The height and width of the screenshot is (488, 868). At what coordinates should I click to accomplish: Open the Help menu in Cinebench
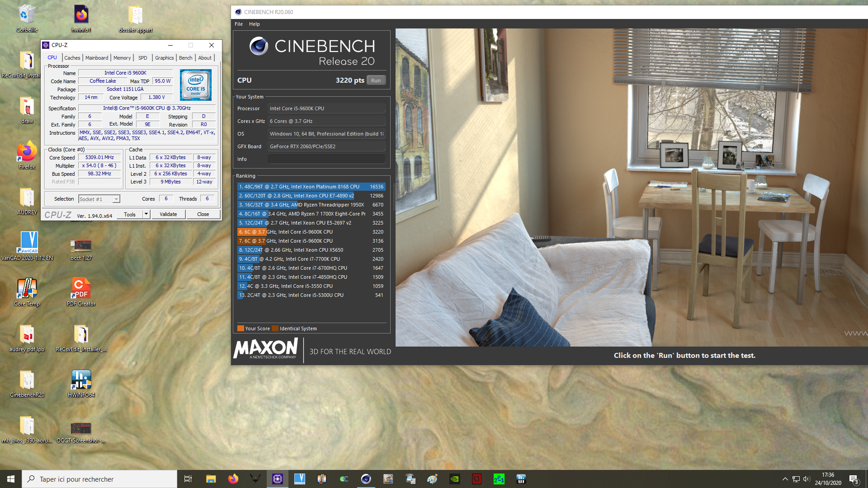coord(255,24)
